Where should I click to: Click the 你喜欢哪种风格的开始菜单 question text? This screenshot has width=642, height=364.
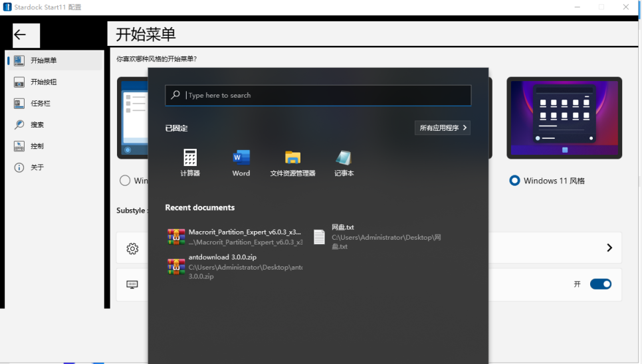pos(156,59)
